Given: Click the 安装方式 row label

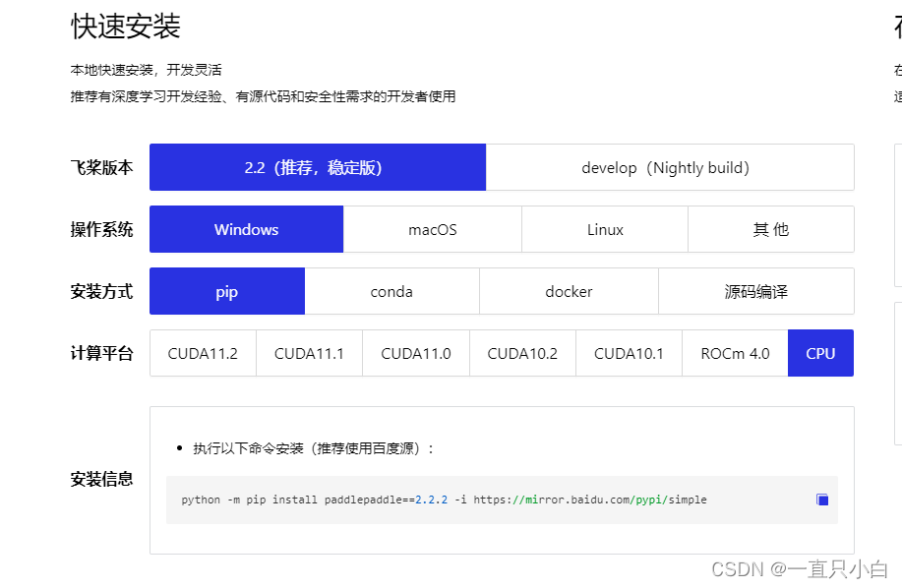Looking at the screenshot, I should tap(102, 291).
